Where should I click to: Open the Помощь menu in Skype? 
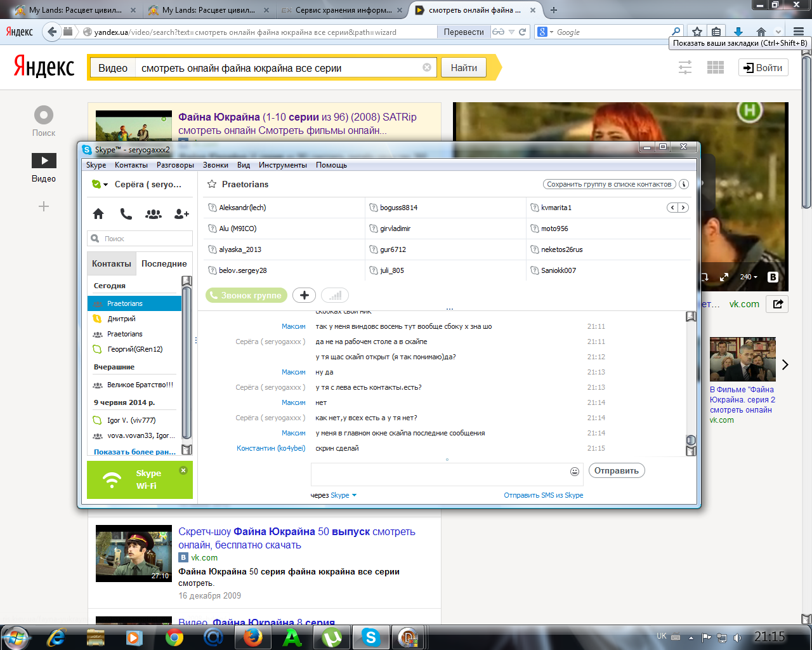(331, 165)
